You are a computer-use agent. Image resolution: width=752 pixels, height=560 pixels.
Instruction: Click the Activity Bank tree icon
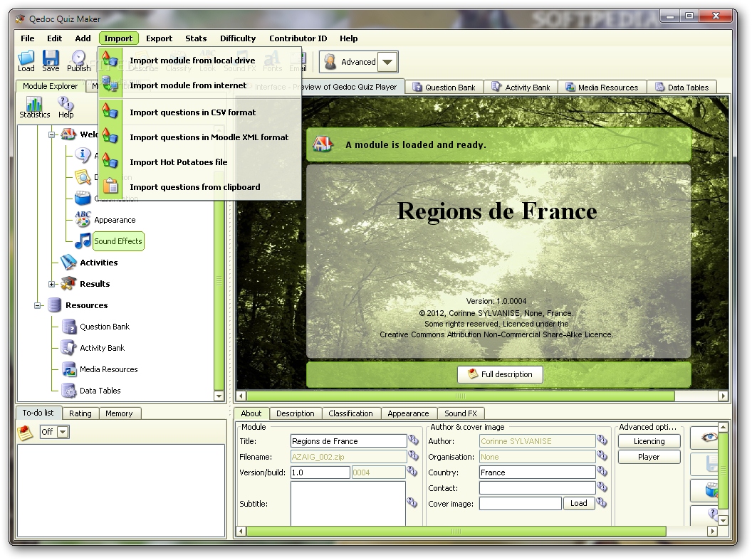68,347
